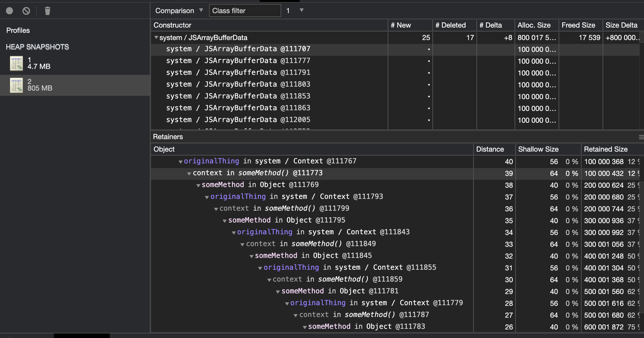
Task: Sort by Constructor column header
Action: point(269,25)
